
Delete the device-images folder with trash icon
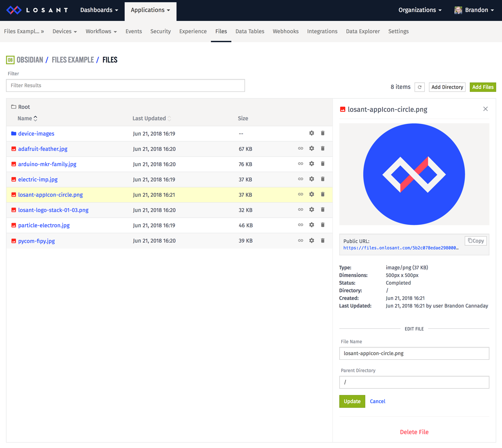(323, 133)
